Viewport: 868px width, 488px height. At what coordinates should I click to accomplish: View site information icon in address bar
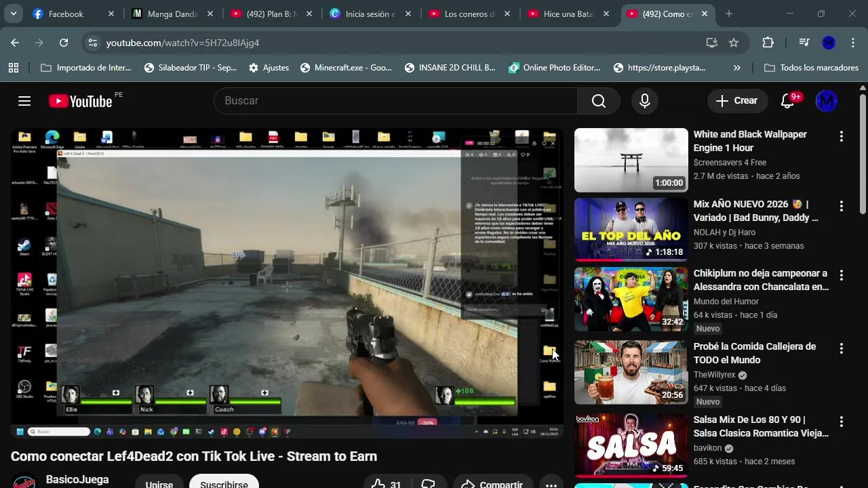[x=93, y=43]
